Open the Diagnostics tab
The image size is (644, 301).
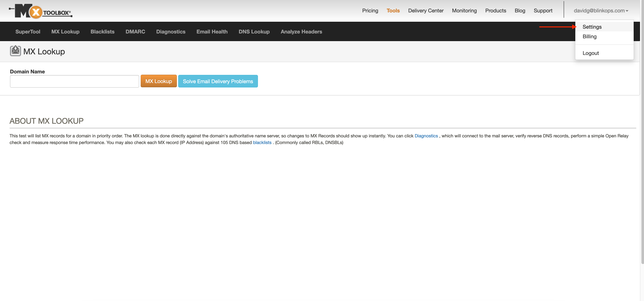tap(171, 32)
